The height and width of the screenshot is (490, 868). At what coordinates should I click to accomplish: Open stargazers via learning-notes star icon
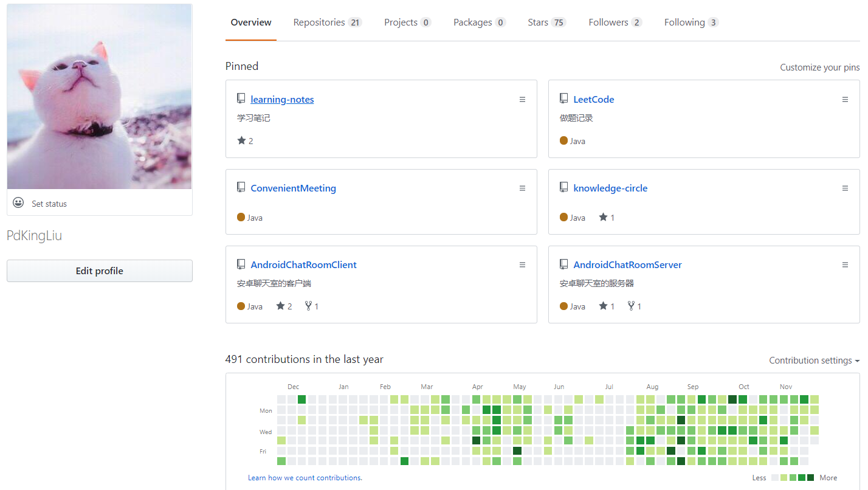(x=241, y=140)
